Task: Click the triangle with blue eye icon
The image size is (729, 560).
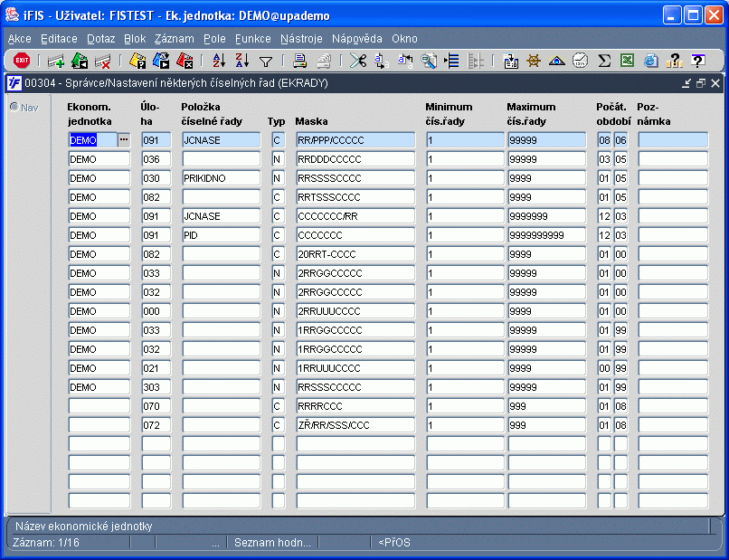Action: point(556,61)
